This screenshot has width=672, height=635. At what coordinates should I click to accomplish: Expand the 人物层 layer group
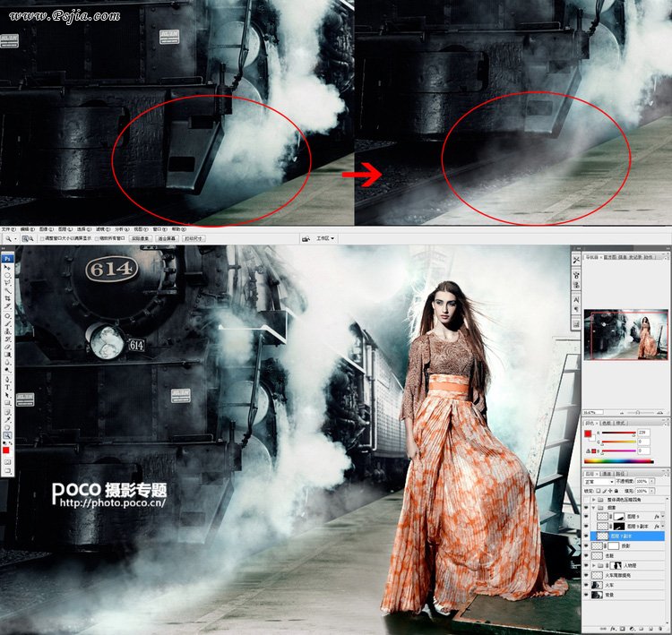pos(595,566)
